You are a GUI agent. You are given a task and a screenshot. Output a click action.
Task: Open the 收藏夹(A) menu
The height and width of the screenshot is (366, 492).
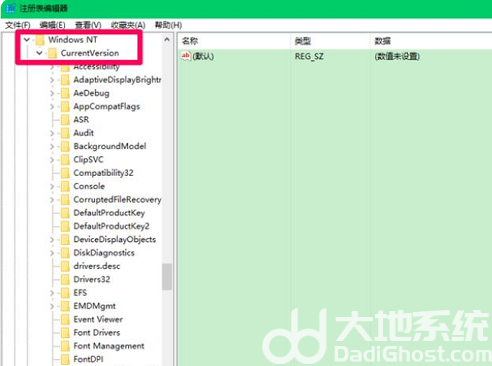[x=128, y=25]
